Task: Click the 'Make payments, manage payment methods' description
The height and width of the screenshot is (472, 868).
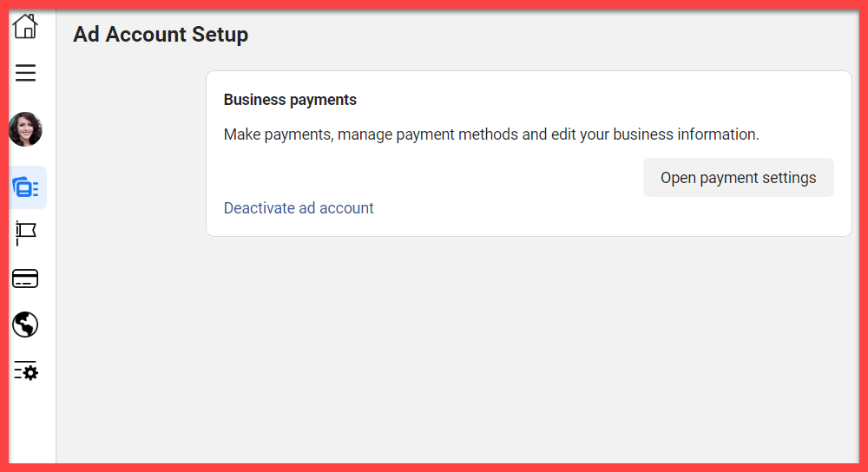Action: tap(491, 134)
